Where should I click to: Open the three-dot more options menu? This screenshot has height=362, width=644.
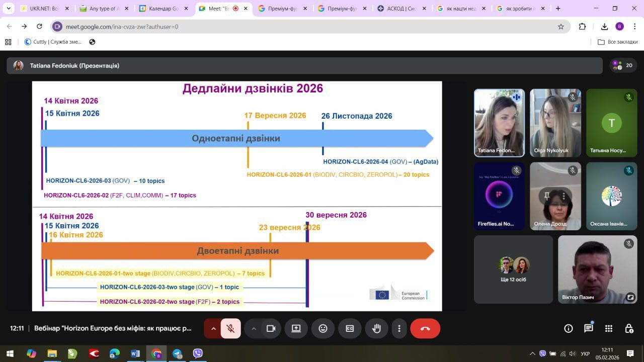(399, 328)
